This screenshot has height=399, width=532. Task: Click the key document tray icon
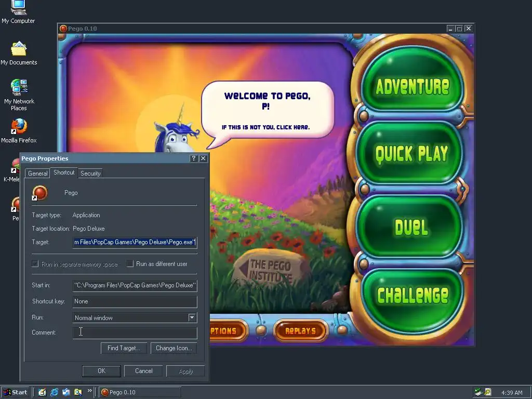pos(488,392)
